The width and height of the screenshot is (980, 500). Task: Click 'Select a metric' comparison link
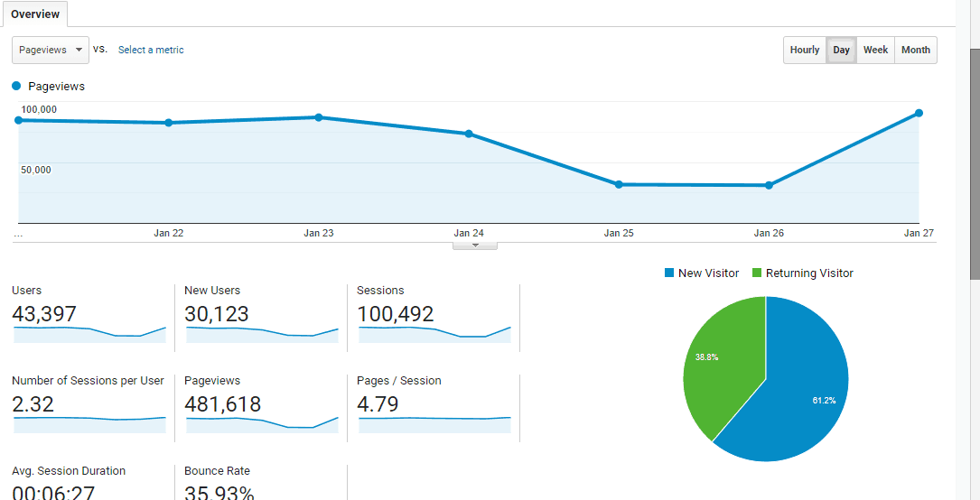(x=151, y=51)
